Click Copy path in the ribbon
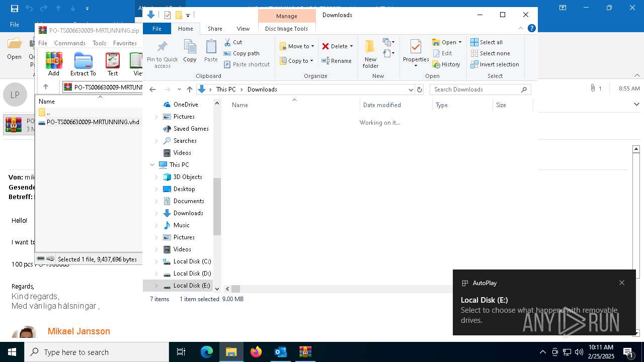Image resolution: width=644 pixels, height=362 pixels. point(242,53)
